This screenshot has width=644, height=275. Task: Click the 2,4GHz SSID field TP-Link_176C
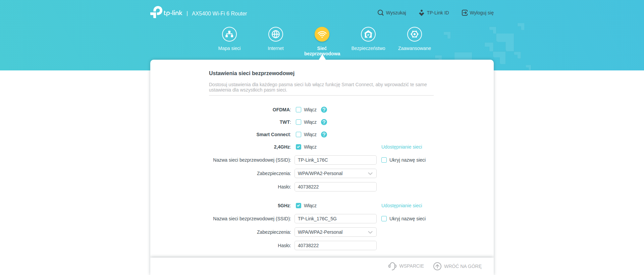(x=335, y=160)
